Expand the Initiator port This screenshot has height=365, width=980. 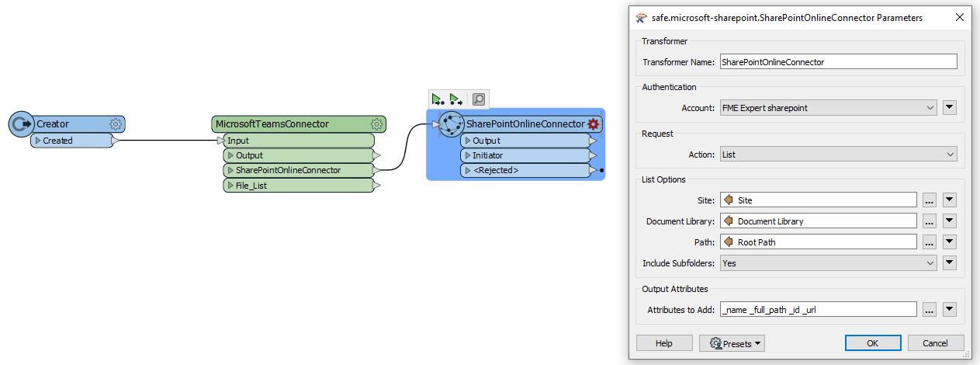[467, 155]
